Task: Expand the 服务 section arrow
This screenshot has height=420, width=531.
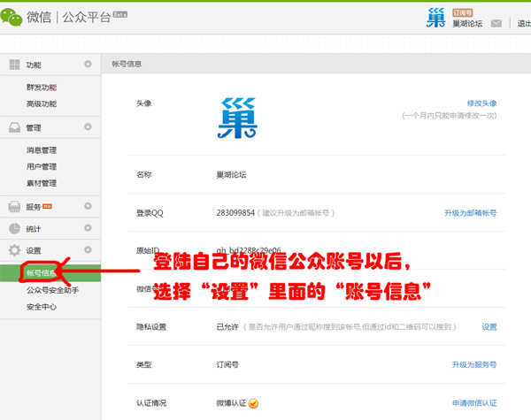Action: click(x=88, y=206)
